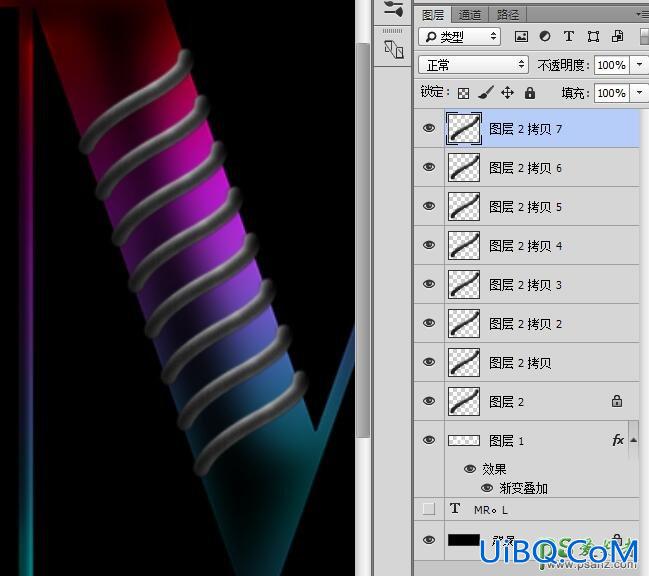
Task: Select the 图层 1 layer thumbnail
Action: coord(464,440)
